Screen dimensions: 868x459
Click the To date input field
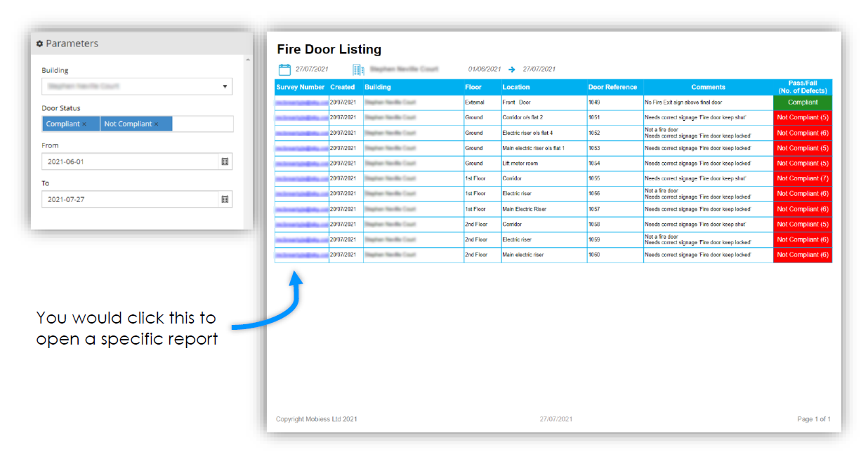(129, 199)
